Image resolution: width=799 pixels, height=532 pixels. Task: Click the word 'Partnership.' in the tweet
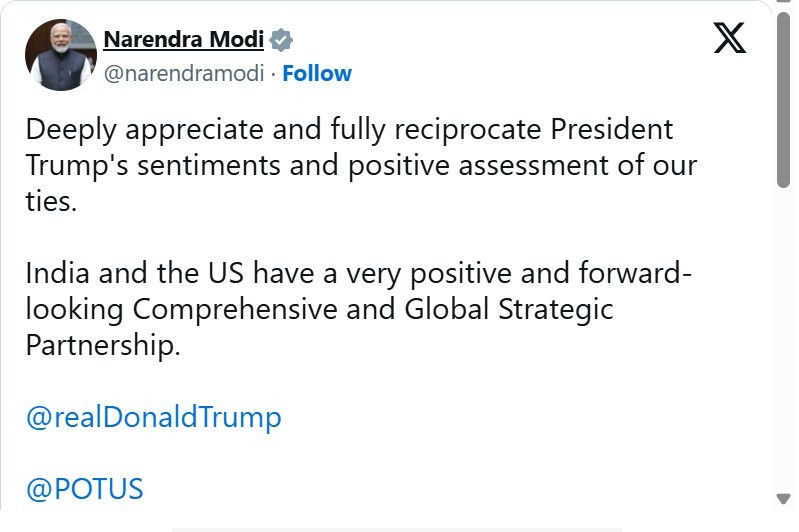pyautogui.click(x=103, y=344)
